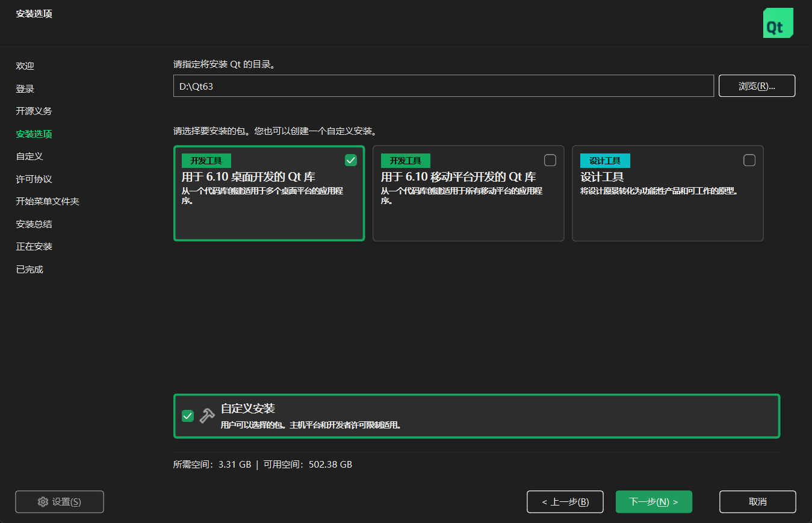Viewport: 812px width, 523px height.
Task: Click the gear icon on 设置 button
Action: [43, 502]
